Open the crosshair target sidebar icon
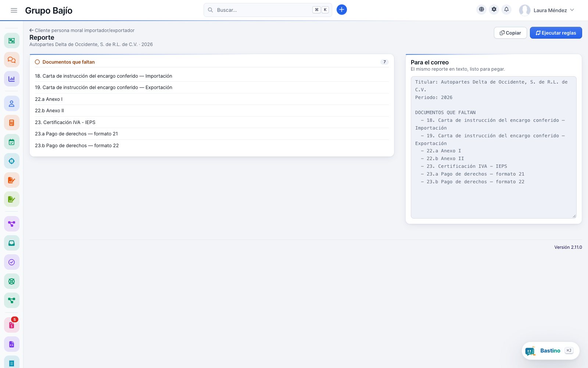Viewport: 588px width, 368px height. tap(12, 161)
